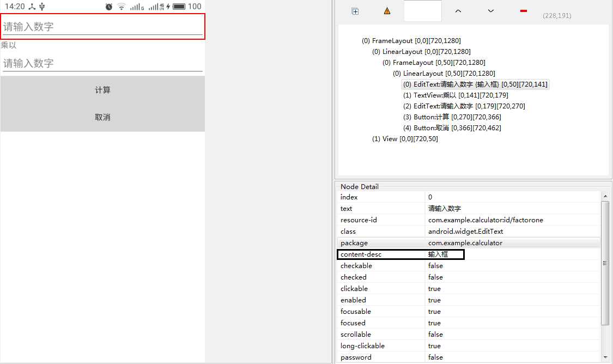Image resolution: width=613 pixels, height=364 pixels.
Task: Click the text row value 请输入数字
Action: tap(445, 208)
